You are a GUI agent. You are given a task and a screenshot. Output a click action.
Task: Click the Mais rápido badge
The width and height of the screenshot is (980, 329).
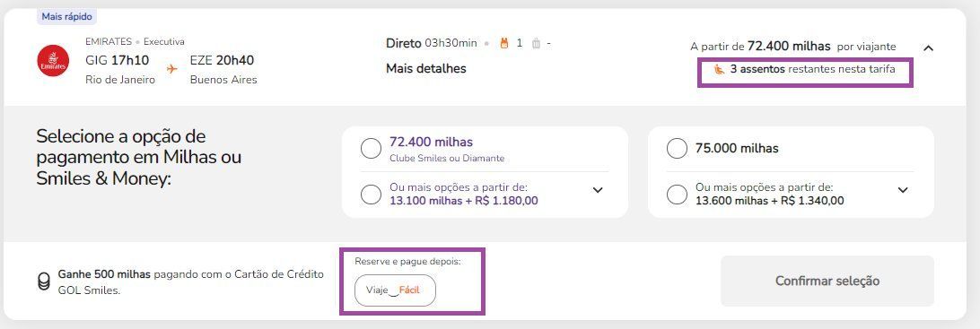pos(67,16)
